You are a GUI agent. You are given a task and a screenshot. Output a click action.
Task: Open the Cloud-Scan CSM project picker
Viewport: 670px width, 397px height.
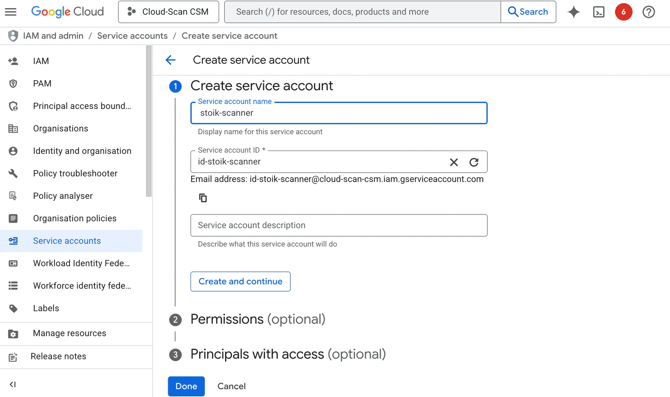point(168,12)
